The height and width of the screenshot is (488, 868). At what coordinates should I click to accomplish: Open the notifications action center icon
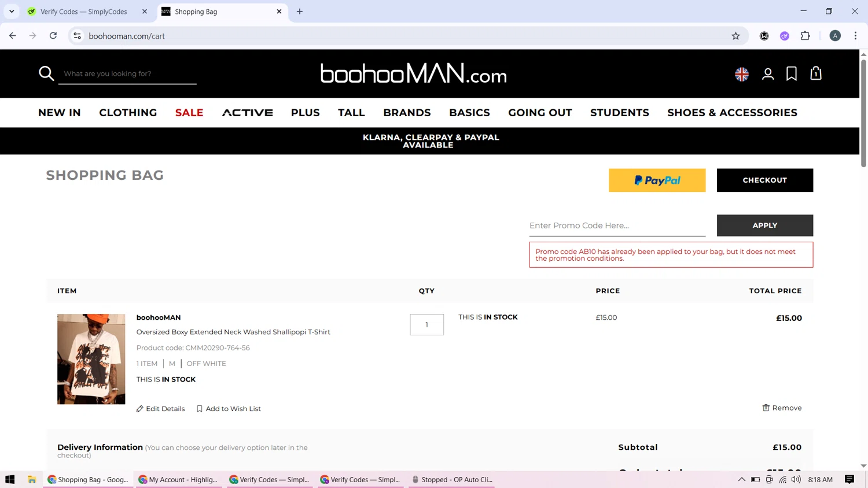pos(849,479)
